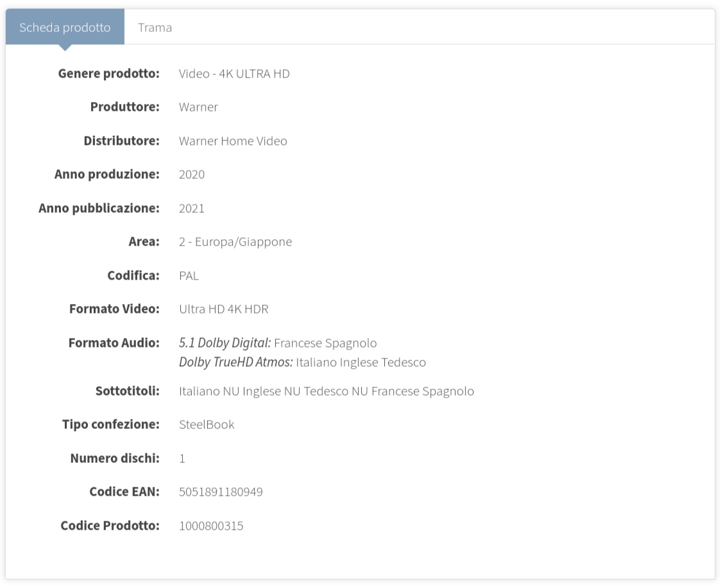
Task: Click the Codice EAN label
Action: click(x=124, y=492)
